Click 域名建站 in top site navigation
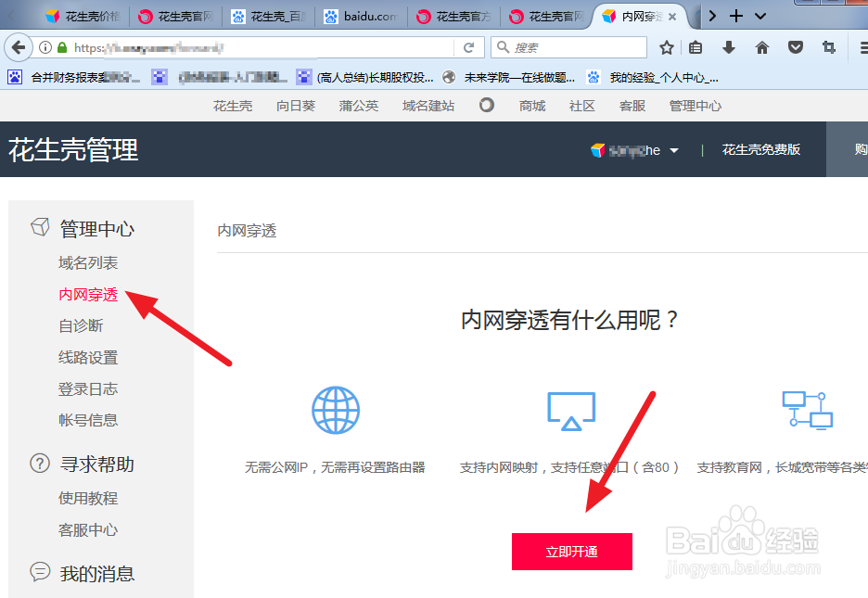 [x=428, y=106]
